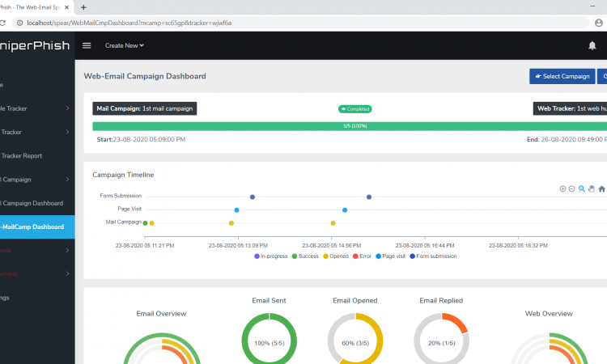Image resolution: width=607 pixels, height=364 pixels.
Task: Click the Start date 23-08-2020 05:09:00 PM
Action: 141,140
